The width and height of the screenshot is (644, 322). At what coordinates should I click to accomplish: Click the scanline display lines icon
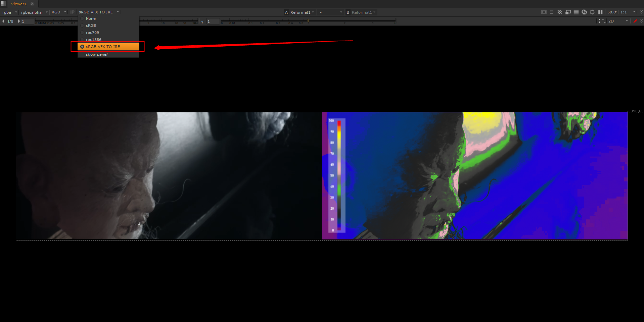576,12
